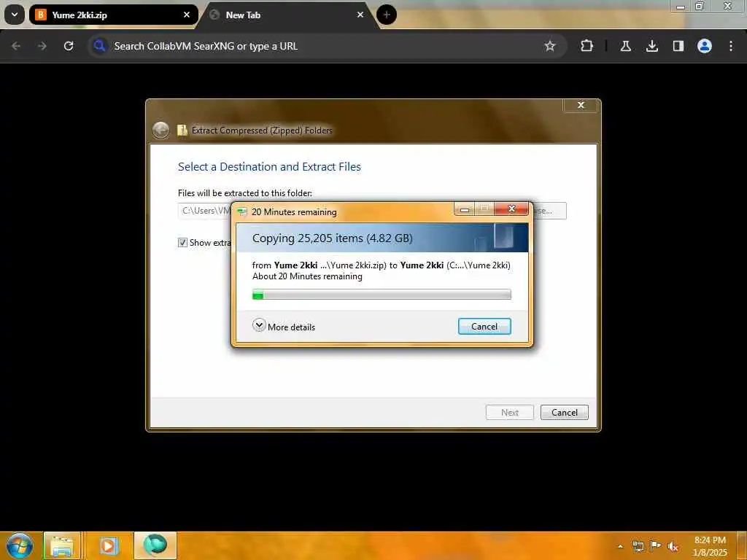The height and width of the screenshot is (560, 747).
Task: Click the search icon in the address bar
Action: point(99,46)
